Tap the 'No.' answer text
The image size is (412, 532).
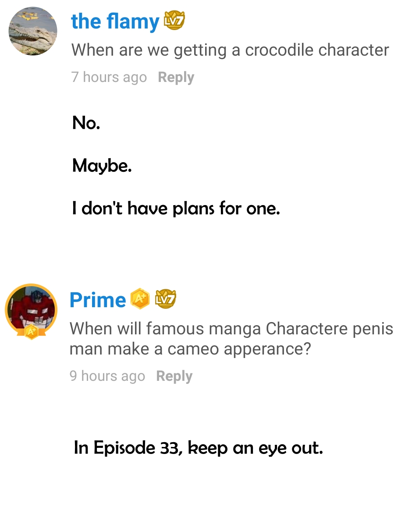pyautogui.click(x=86, y=123)
